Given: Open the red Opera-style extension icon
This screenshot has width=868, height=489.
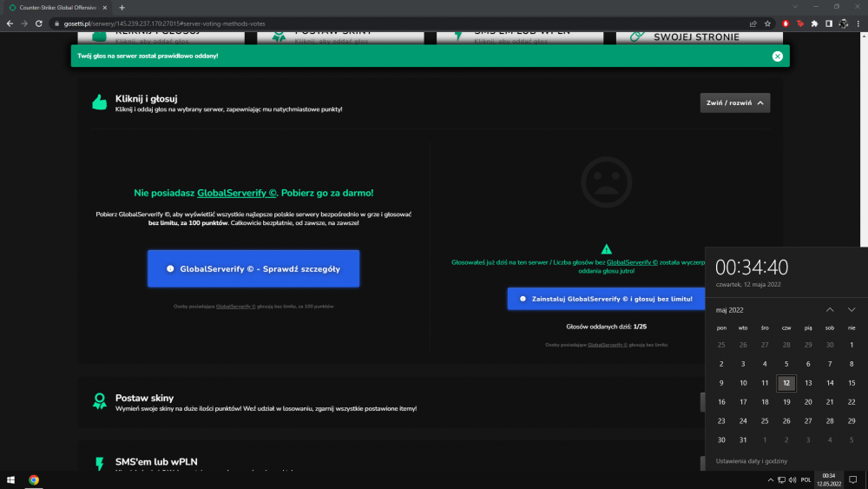Looking at the screenshot, I should (x=786, y=23).
